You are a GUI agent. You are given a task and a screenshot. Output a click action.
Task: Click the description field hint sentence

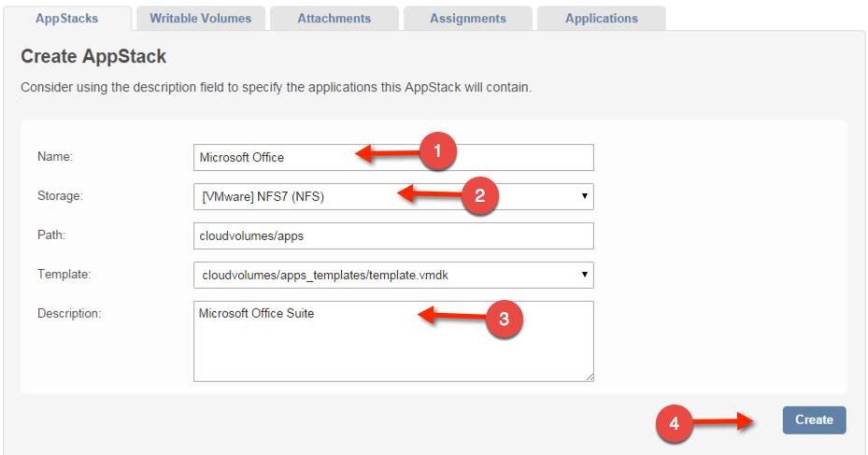tap(276, 88)
